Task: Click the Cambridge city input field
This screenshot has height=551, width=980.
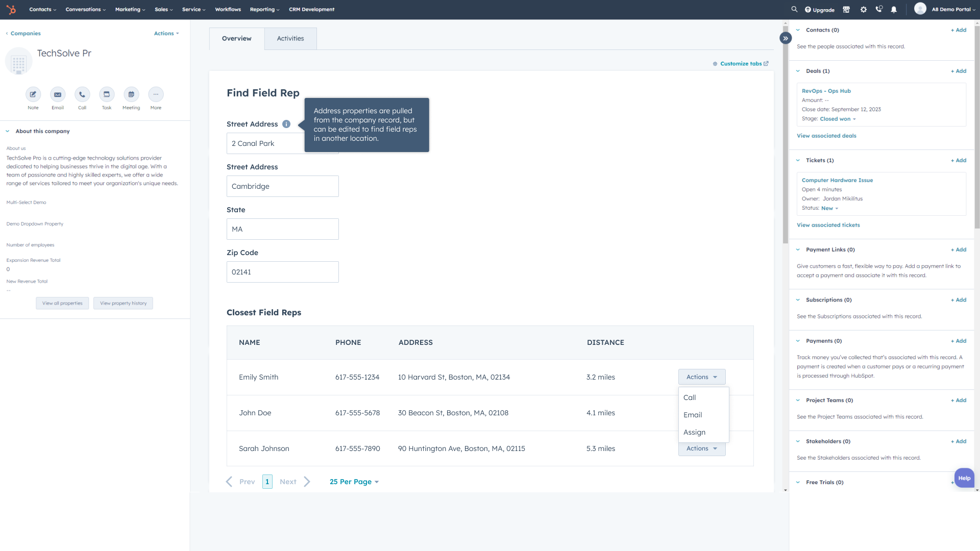Action: (283, 186)
